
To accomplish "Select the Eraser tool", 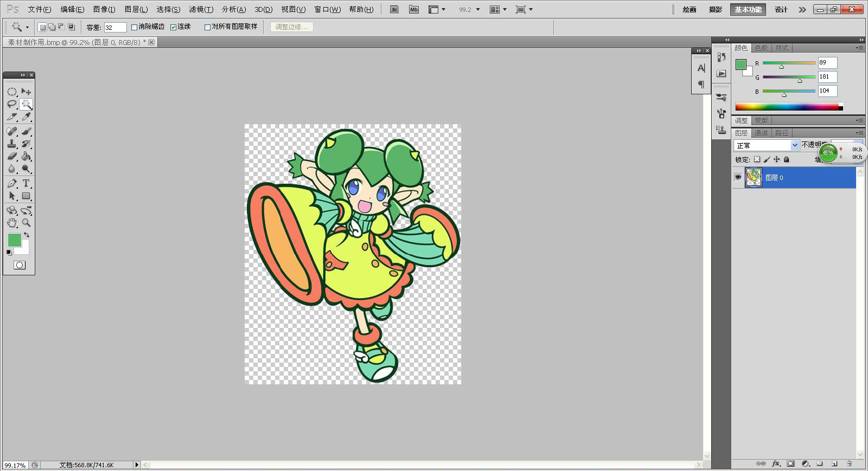I will point(12,156).
